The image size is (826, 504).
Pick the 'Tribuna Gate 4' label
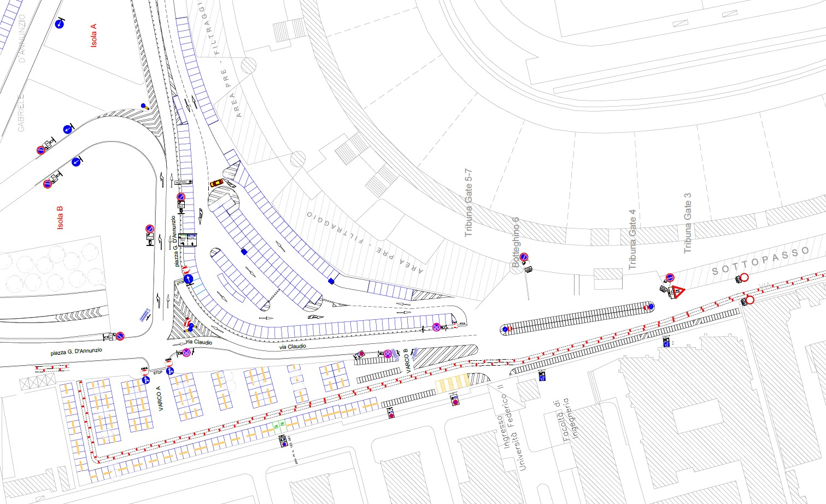(632, 239)
